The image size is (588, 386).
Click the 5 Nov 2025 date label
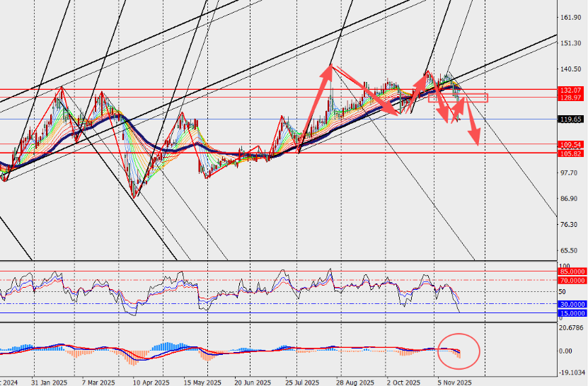click(x=456, y=381)
